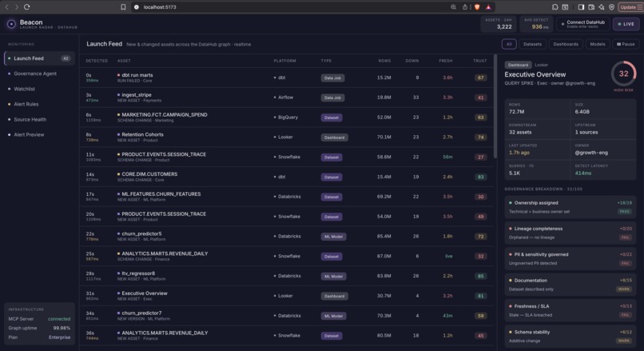644x351 pixels.
Task: Toggle the browser sidebar panel icon
Action: [581, 7]
